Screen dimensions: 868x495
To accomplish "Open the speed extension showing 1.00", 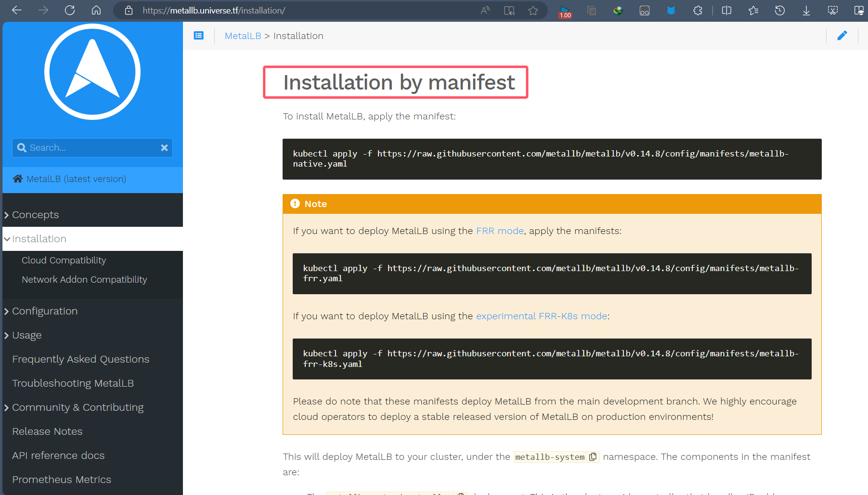I will (x=565, y=11).
